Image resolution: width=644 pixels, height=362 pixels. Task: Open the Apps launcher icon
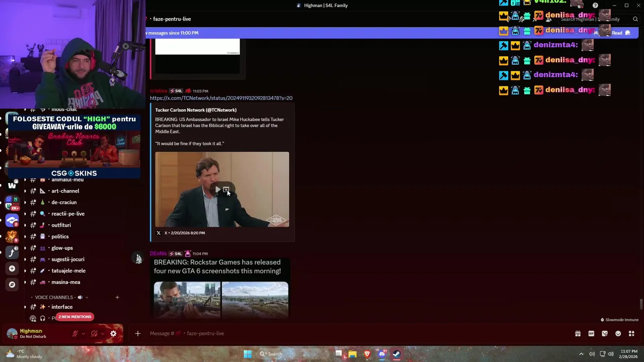point(631,333)
